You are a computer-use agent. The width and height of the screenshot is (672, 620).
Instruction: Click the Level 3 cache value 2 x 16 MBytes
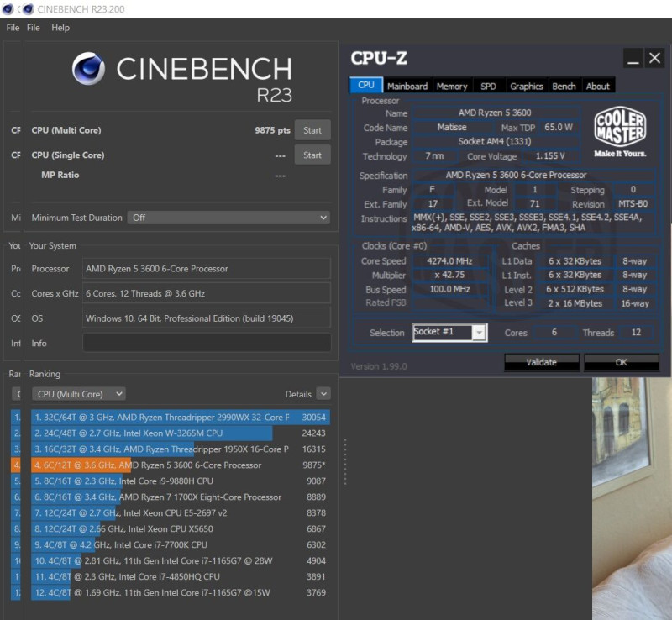575,303
